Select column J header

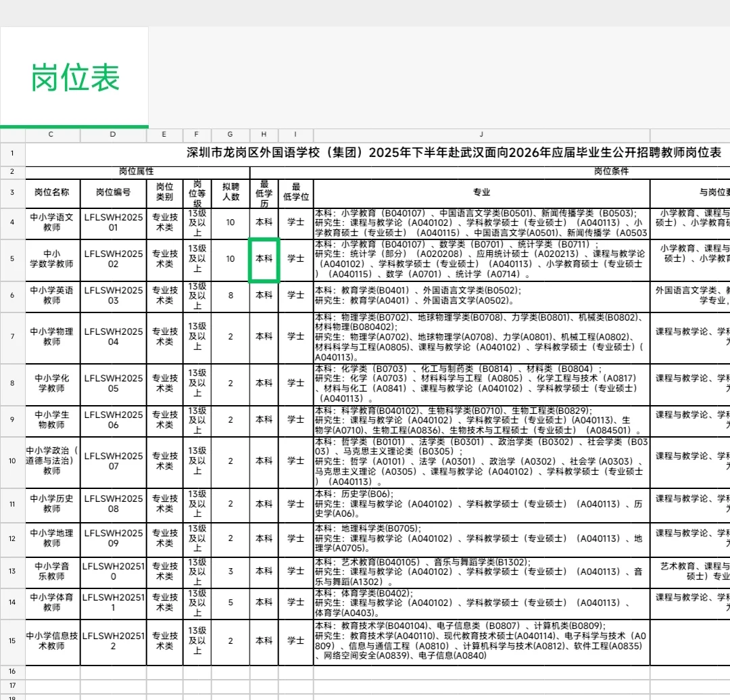(x=481, y=135)
